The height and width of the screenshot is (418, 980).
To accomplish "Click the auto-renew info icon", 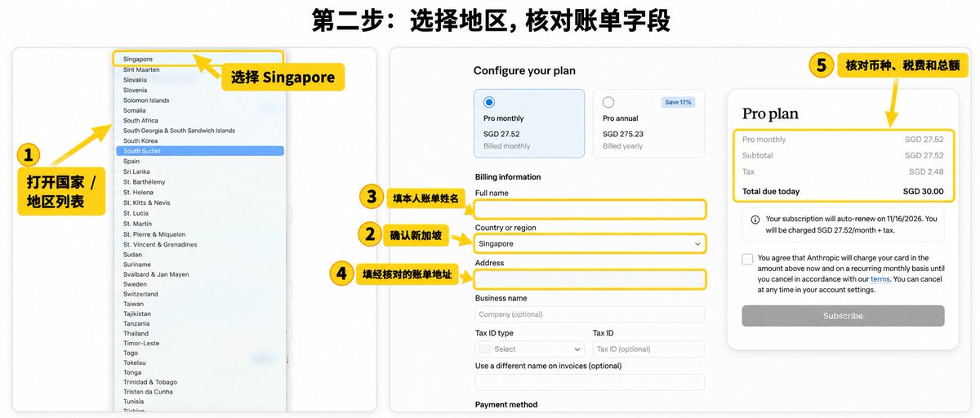I will coord(755,220).
